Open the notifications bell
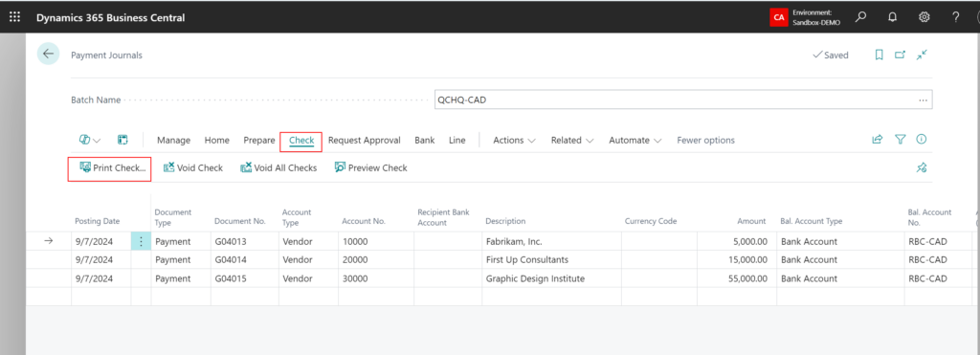The height and width of the screenshot is (355, 980). coord(893,17)
